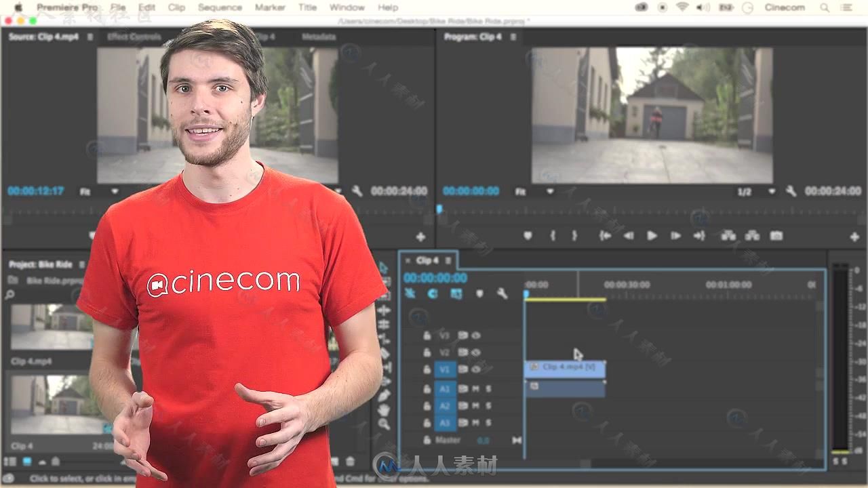Click the search icon in Project panel
The height and width of the screenshot is (488, 868).
[9, 295]
